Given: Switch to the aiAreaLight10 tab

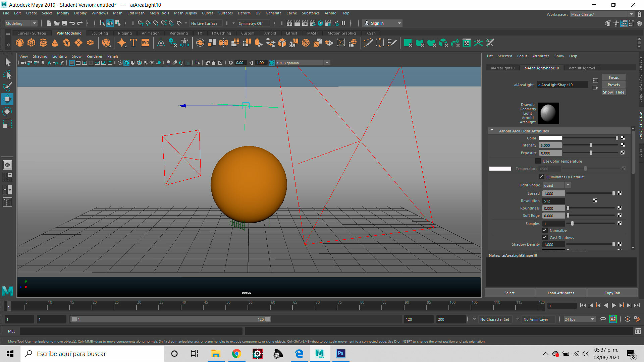Looking at the screenshot, I should (502, 68).
